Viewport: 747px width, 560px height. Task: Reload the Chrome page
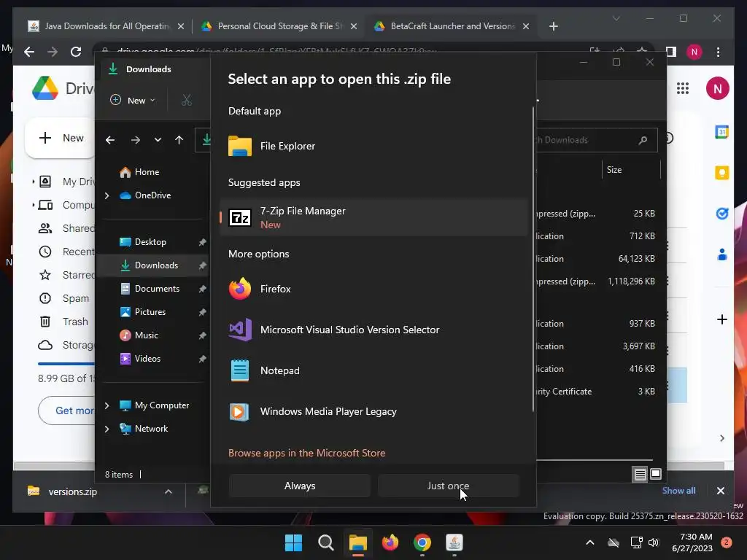(x=76, y=52)
